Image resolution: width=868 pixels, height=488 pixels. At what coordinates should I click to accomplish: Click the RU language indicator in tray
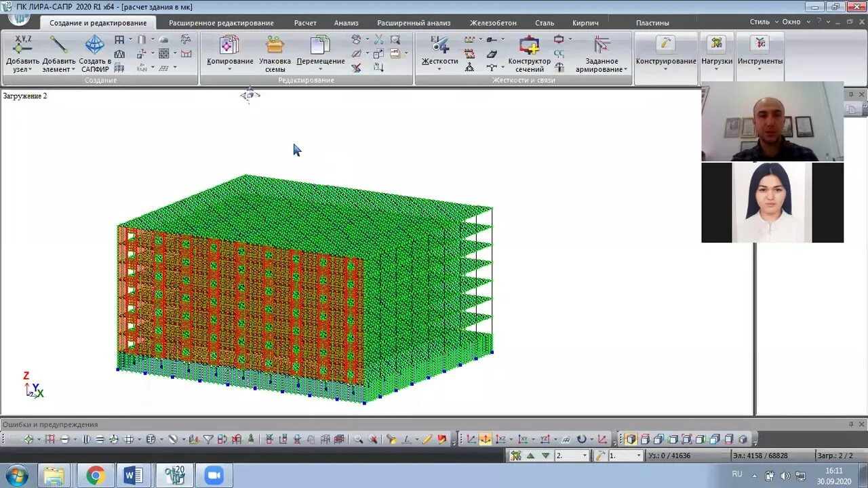(737, 474)
